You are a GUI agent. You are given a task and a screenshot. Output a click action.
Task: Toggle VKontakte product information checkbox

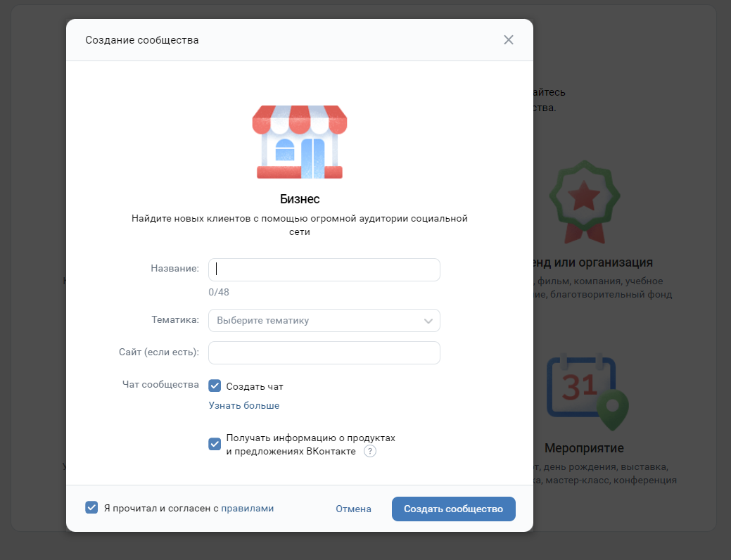coord(215,445)
